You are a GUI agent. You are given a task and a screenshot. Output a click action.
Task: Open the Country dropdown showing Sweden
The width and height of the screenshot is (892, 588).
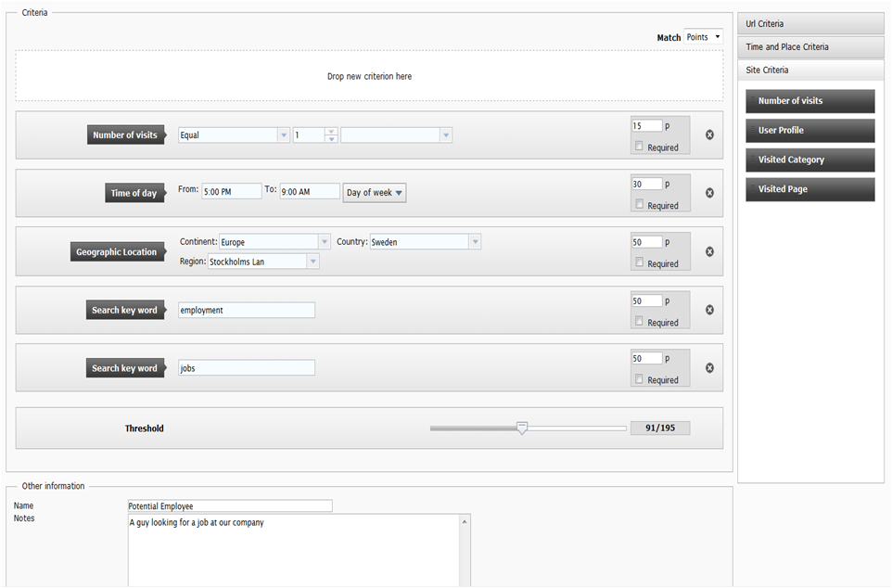coord(474,242)
